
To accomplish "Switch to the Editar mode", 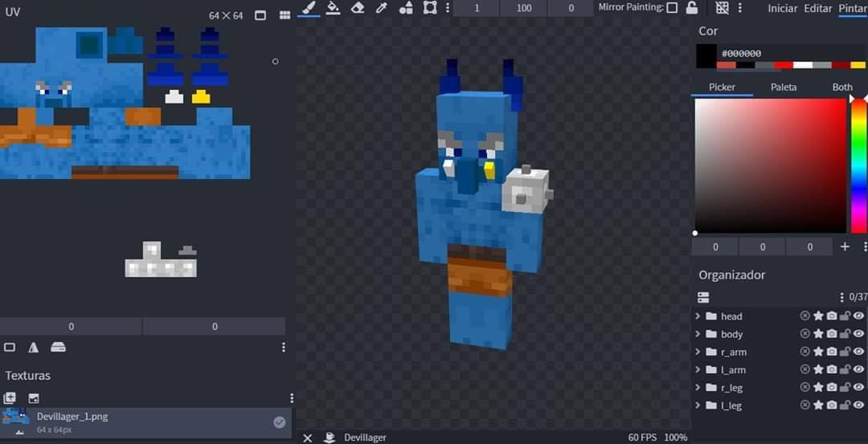I will point(817,8).
